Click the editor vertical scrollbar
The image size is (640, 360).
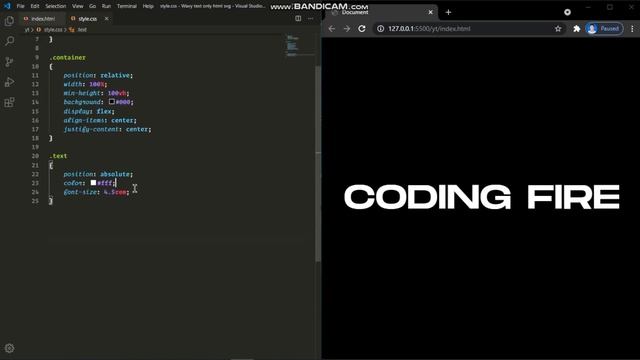coord(318,163)
